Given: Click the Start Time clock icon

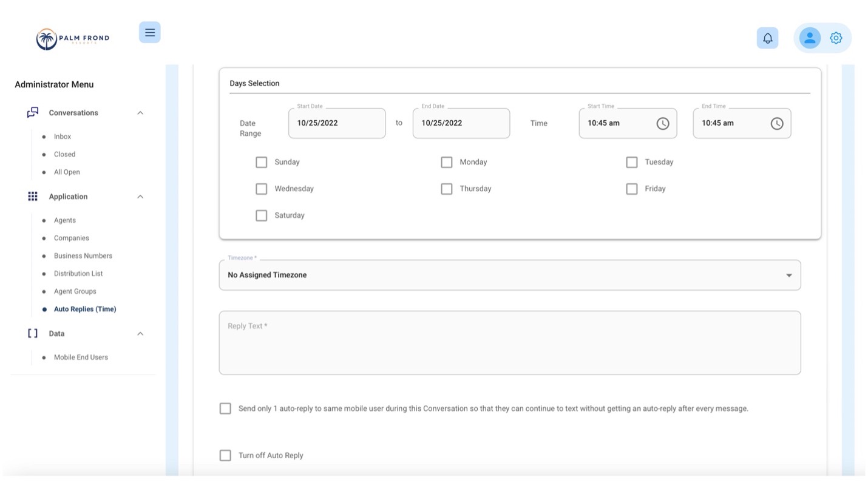Looking at the screenshot, I should (x=663, y=123).
